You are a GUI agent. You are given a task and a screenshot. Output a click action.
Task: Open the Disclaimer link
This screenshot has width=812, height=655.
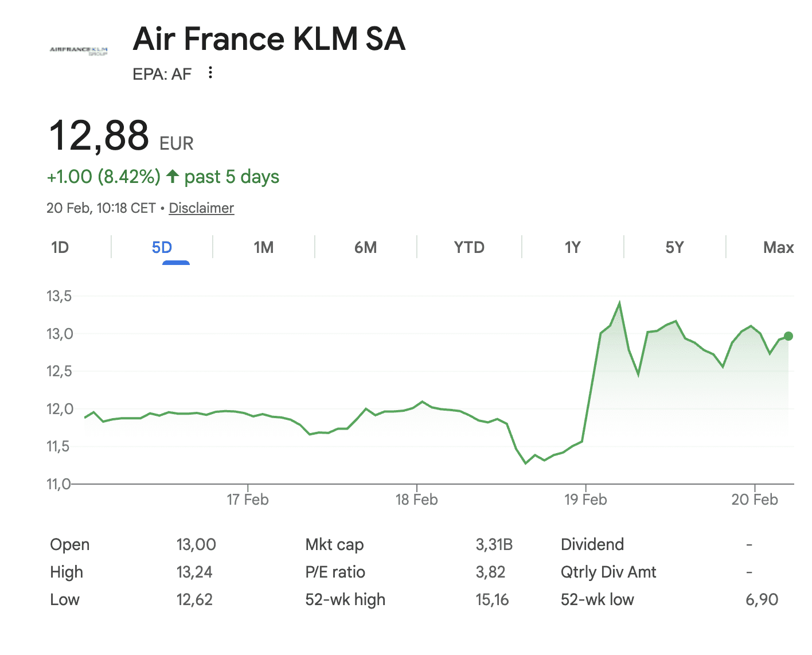(201, 208)
